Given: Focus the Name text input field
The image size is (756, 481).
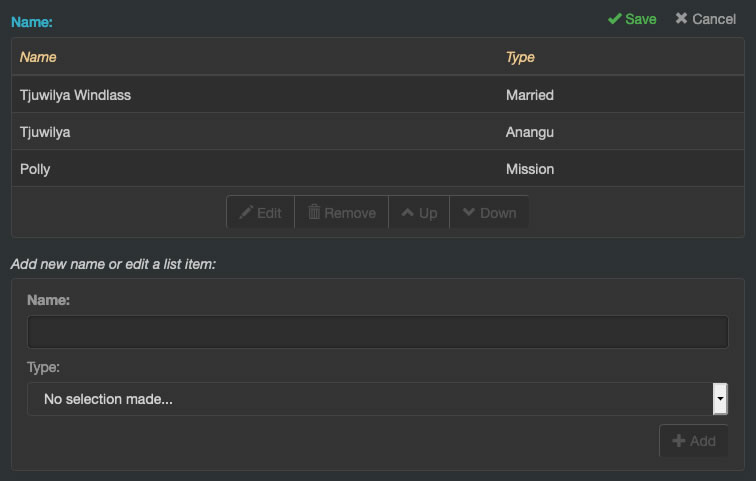Looking at the screenshot, I should tap(378, 332).
